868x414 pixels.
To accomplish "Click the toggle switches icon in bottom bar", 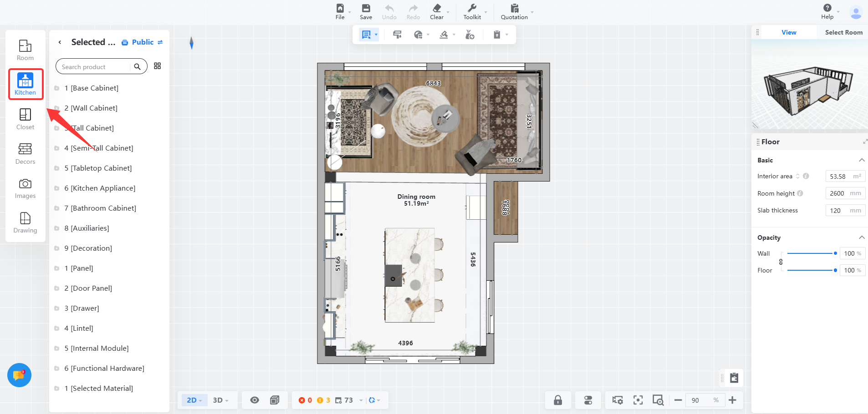I will click(588, 400).
